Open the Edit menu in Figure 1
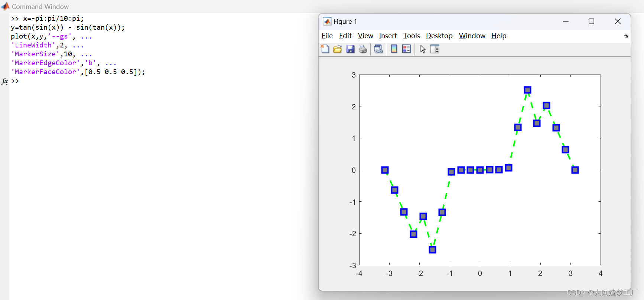The height and width of the screenshot is (300, 644). click(x=345, y=36)
